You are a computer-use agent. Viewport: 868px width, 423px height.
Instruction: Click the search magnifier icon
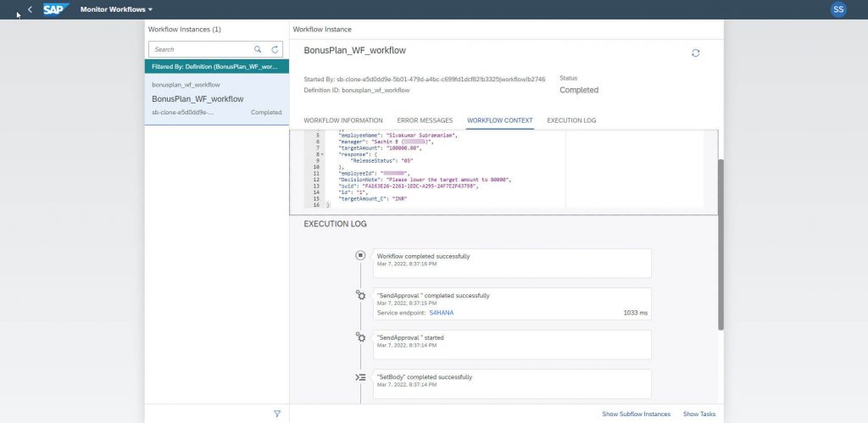[258, 49]
